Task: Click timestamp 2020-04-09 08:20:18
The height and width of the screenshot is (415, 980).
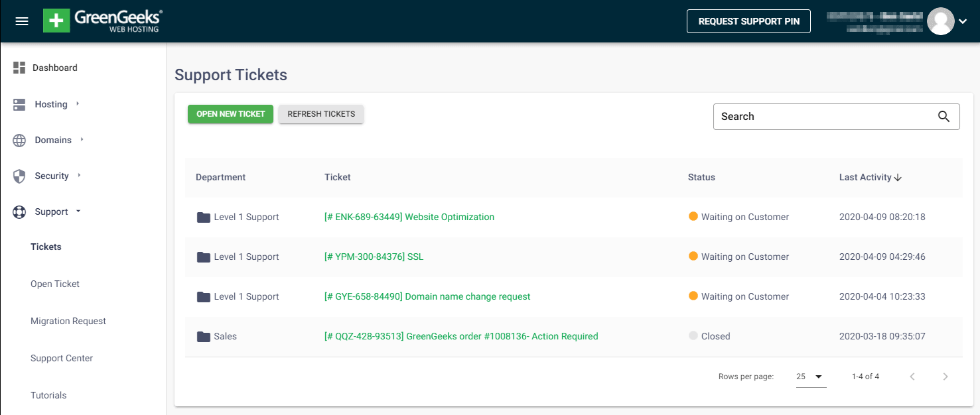Action: (x=882, y=217)
